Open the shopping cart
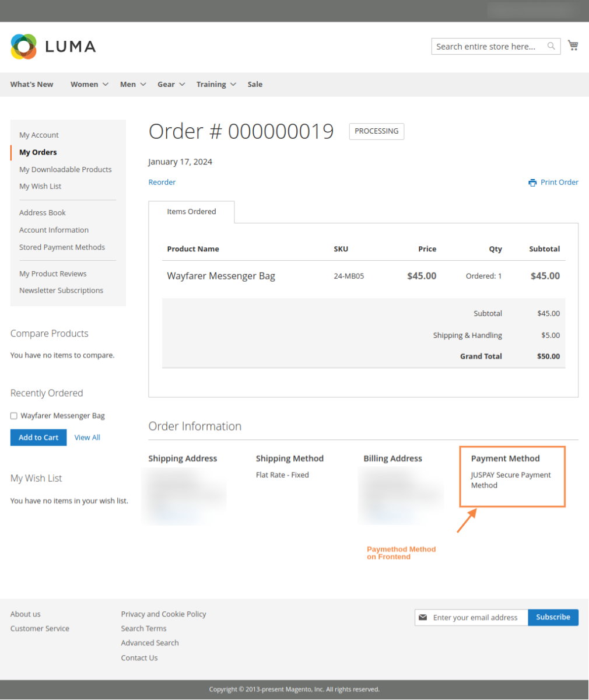 pyautogui.click(x=573, y=45)
